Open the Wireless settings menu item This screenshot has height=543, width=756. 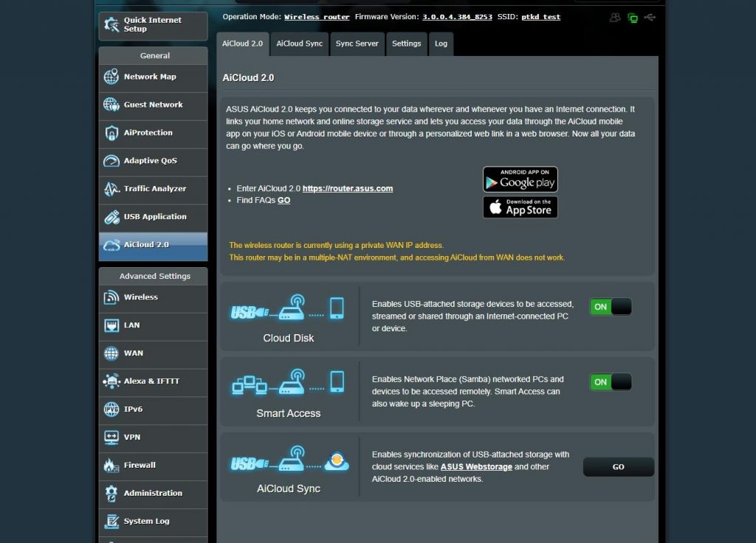tap(154, 297)
